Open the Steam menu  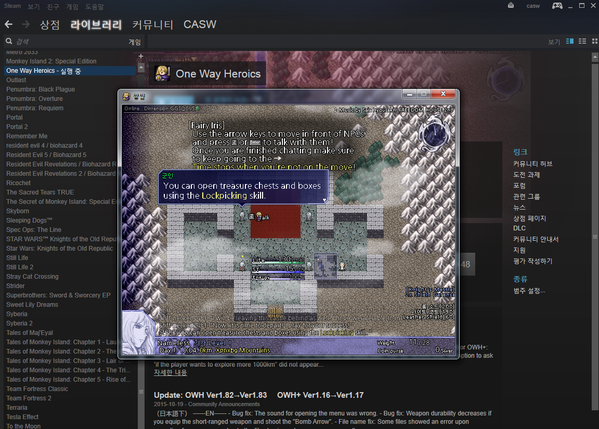12,6
